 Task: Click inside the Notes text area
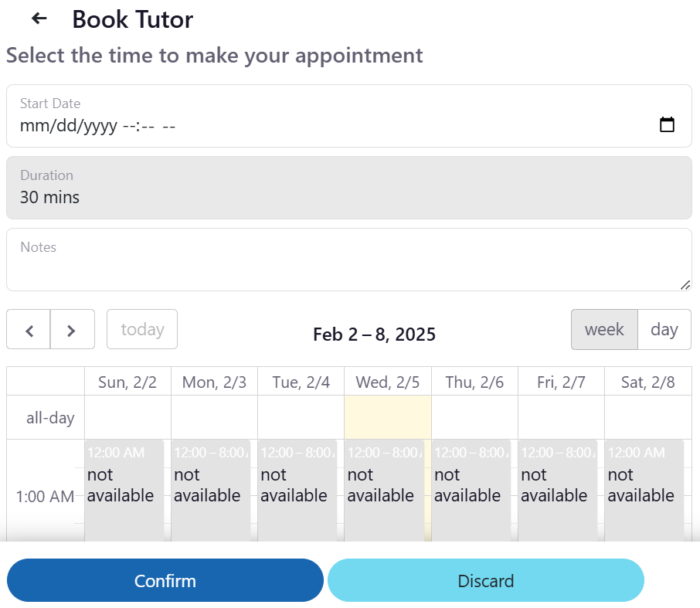click(349, 260)
